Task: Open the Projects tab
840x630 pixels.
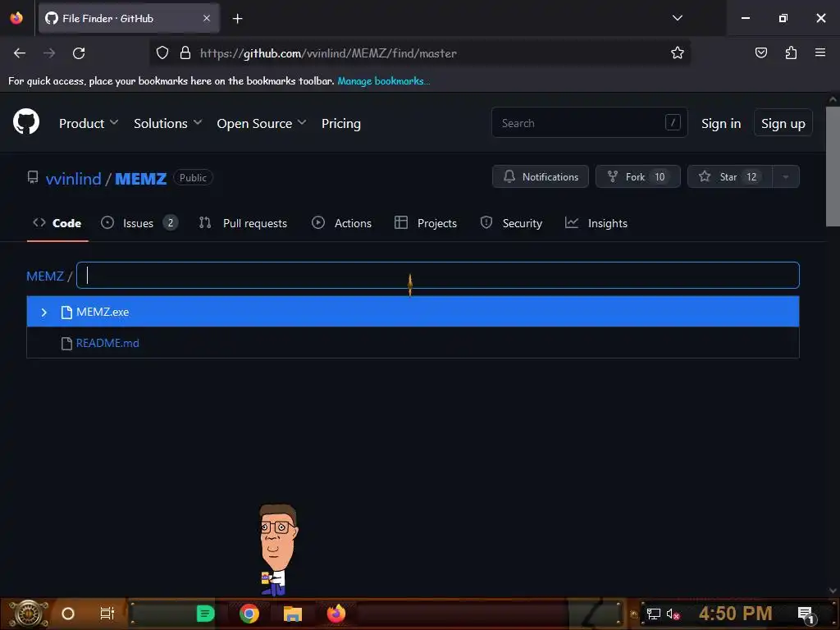Action: point(426,223)
